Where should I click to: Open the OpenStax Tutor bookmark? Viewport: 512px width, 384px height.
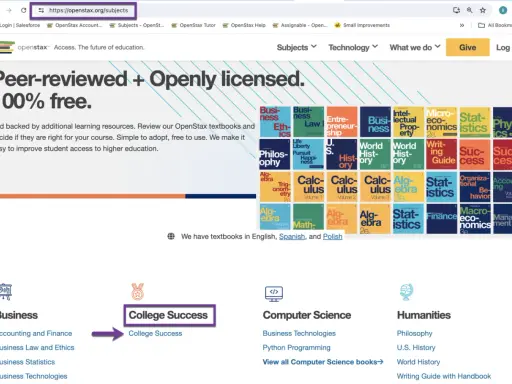click(194, 25)
